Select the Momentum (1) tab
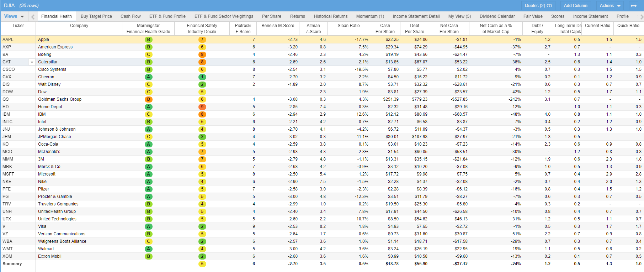The image size is (644, 272). [x=370, y=16]
